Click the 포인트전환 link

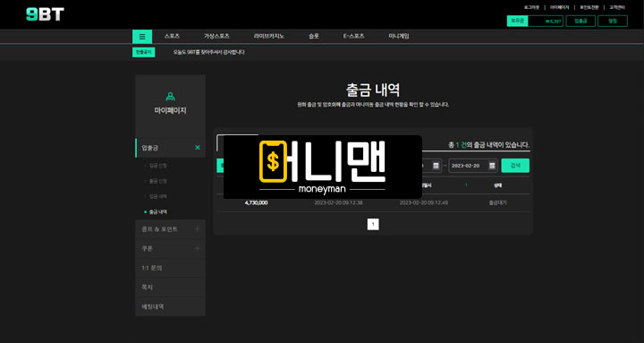point(589,7)
